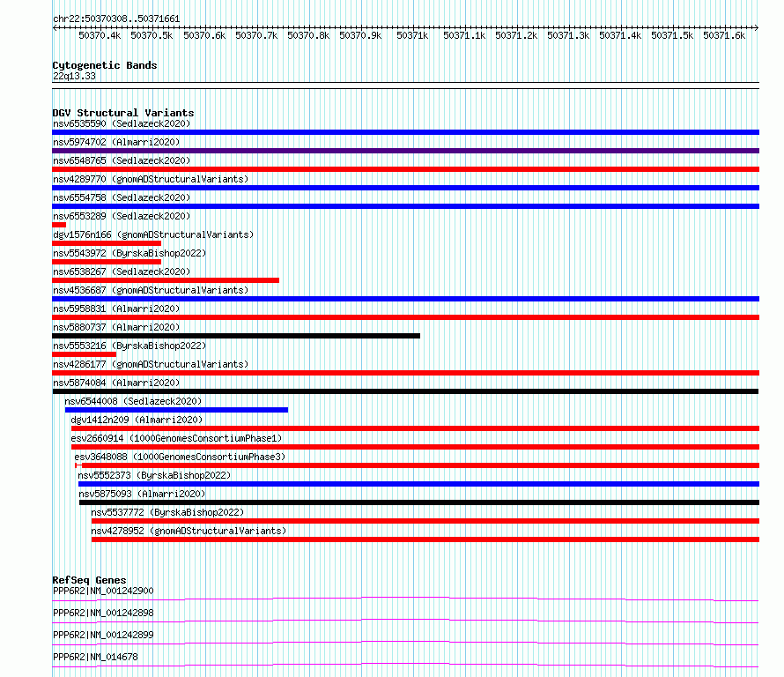
Task: Click the chr22:50370308..50371661 region label
Action: 116,19
